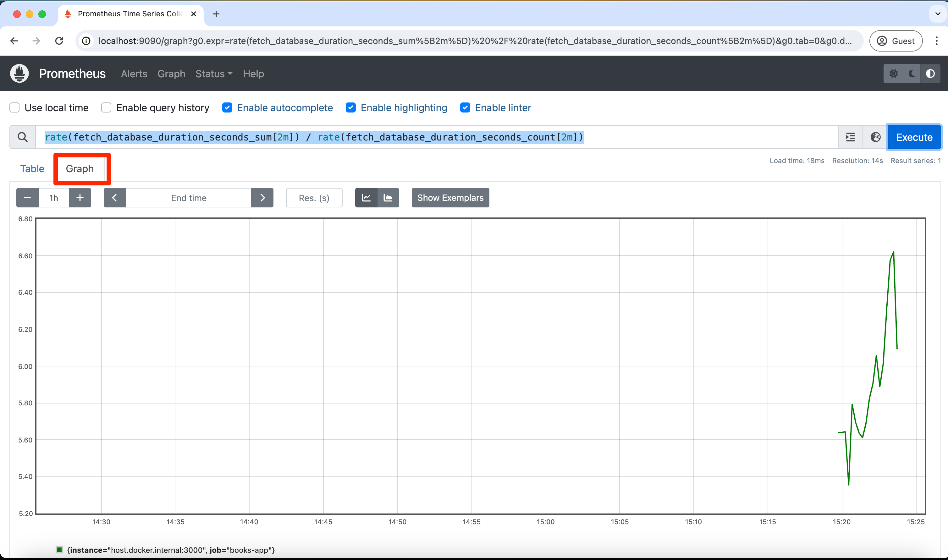
Task: Open Help in the navbar
Action: (x=254, y=74)
